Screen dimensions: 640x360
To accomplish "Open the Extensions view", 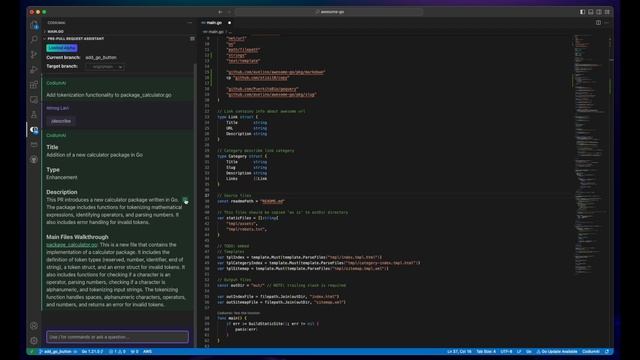I will click(34, 85).
